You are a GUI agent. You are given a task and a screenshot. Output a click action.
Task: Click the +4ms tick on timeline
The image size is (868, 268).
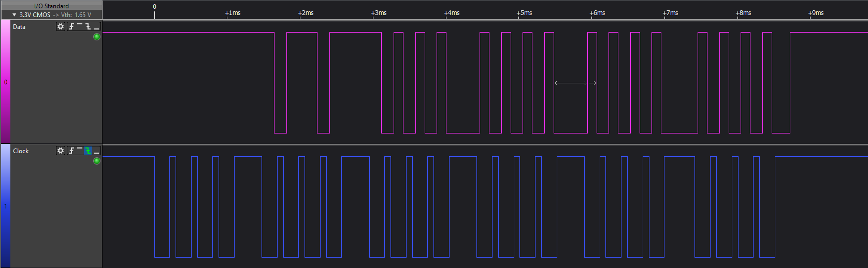pyautogui.click(x=452, y=13)
